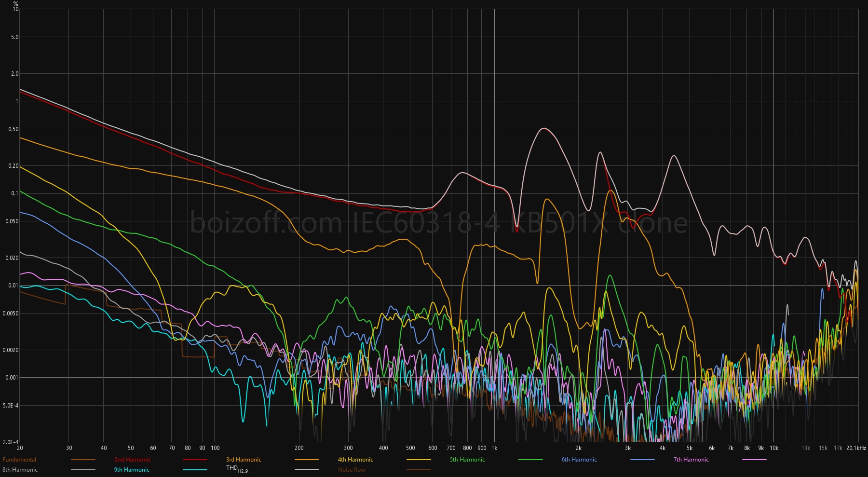Image resolution: width=868 pixels, height=477 pixels.
Task: Click the 9th Harmonic legend label
Action: click(132, 470)
